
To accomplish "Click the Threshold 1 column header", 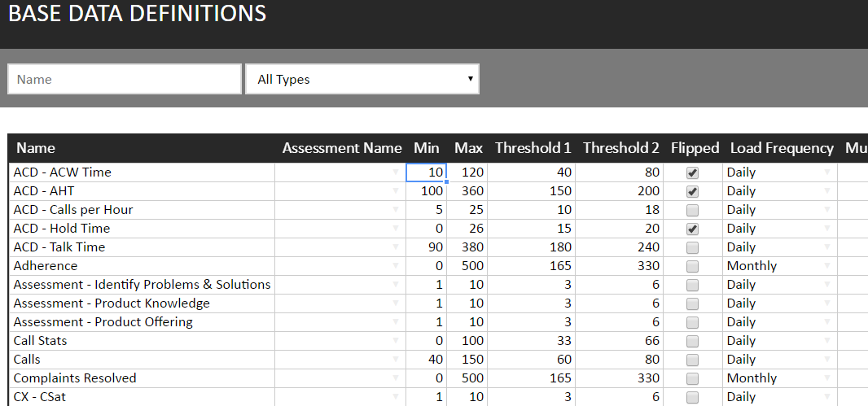I will [x=533, y=148].
